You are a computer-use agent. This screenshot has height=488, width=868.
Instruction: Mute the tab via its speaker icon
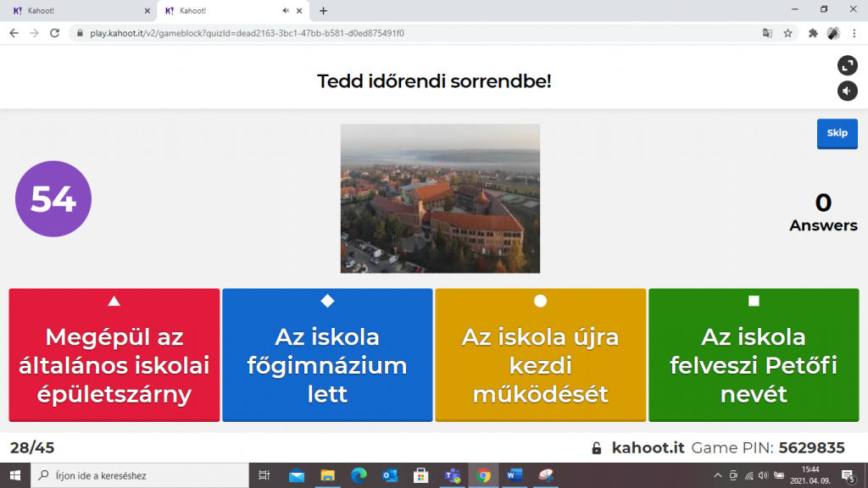286,11
